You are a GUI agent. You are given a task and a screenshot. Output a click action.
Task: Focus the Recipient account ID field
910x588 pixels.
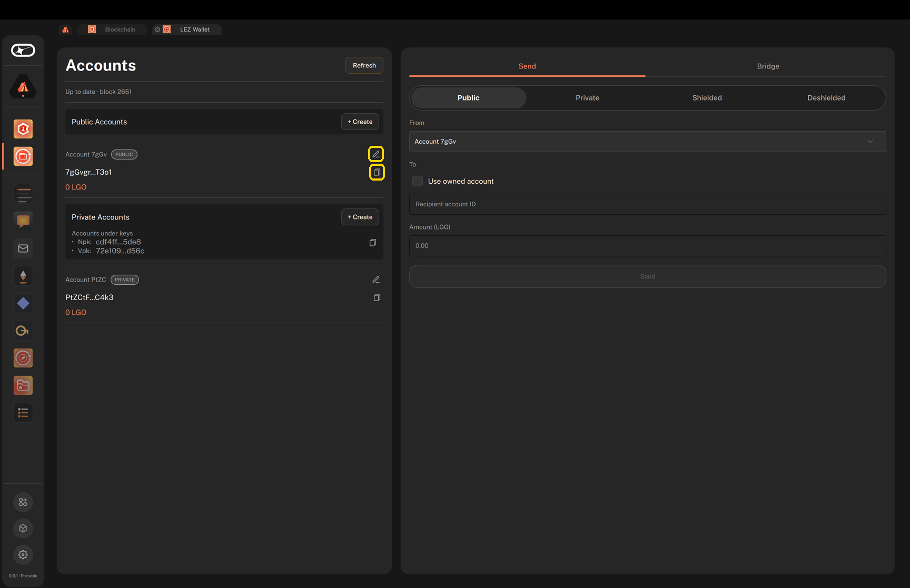coord(648,204)
